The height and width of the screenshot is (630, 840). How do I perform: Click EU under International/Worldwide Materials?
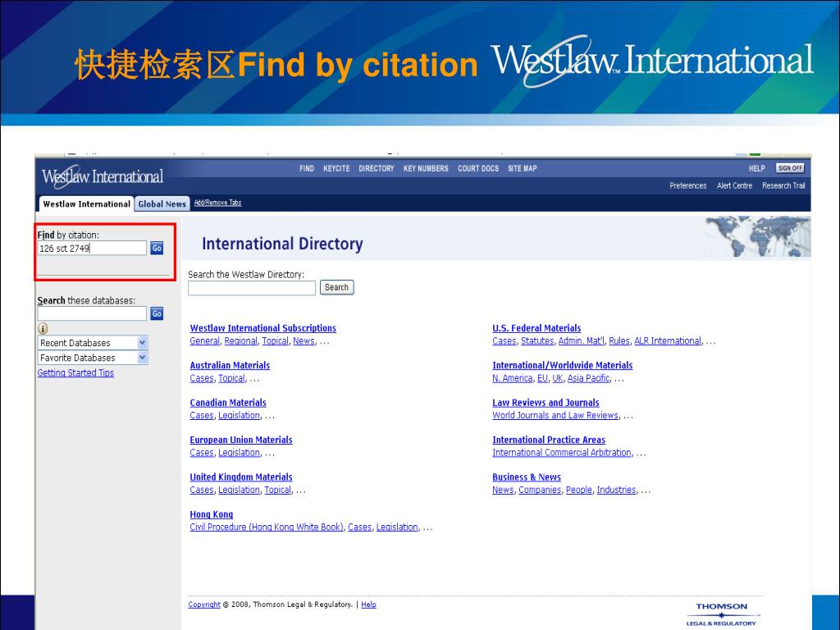pos(543,378)
